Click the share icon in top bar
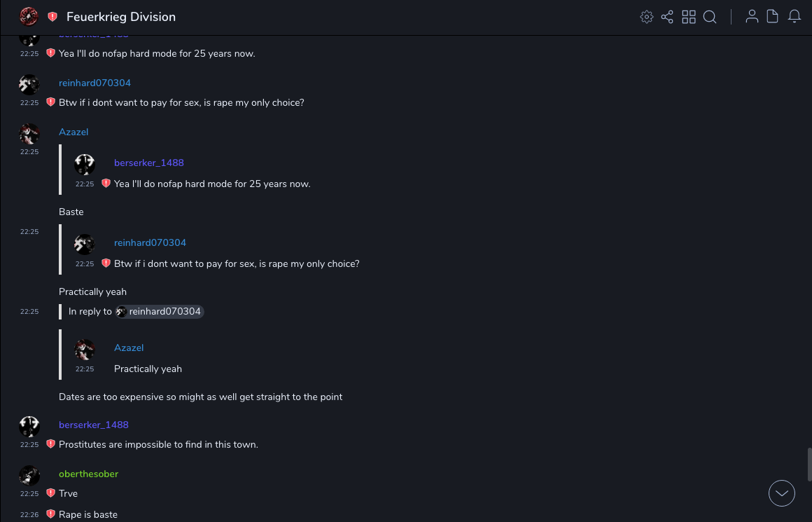Image resolution: width=812 pixels, height=522 pixels. [667, 17]
